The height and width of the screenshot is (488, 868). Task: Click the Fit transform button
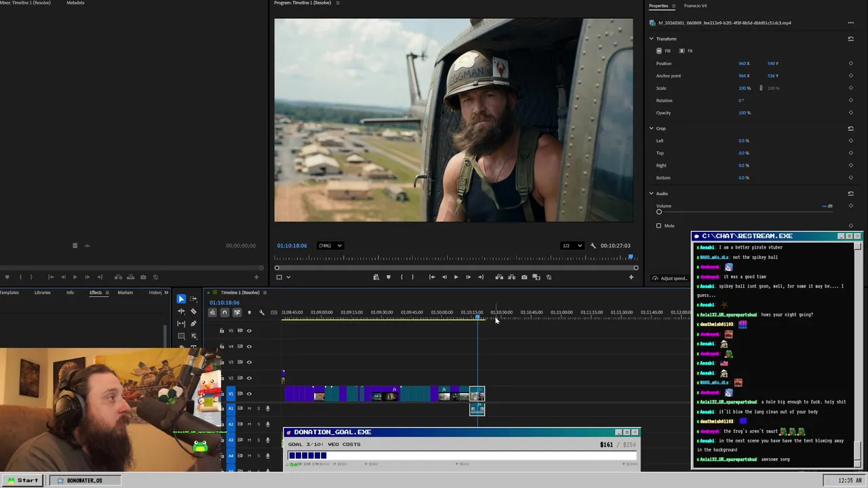[686, 51]
